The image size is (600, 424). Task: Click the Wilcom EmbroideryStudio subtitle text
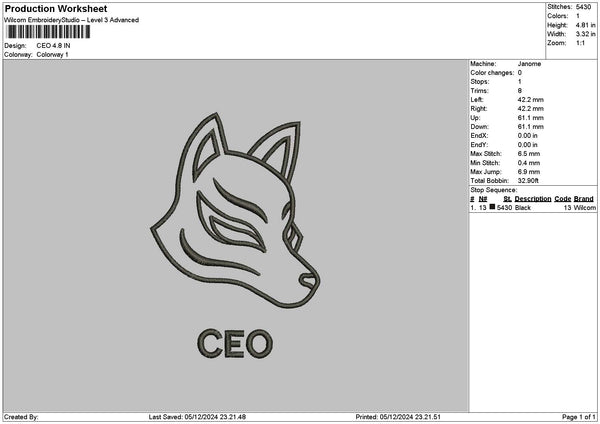[x=71, y=20]
